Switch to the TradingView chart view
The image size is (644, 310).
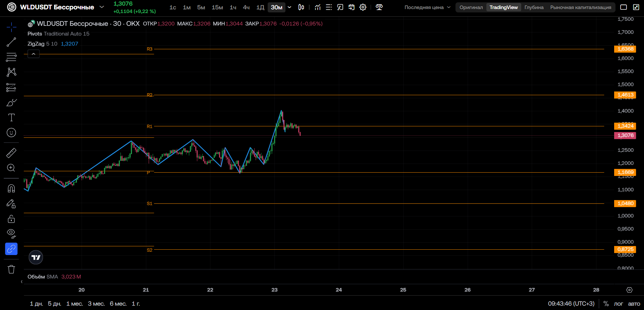[503, 7]
